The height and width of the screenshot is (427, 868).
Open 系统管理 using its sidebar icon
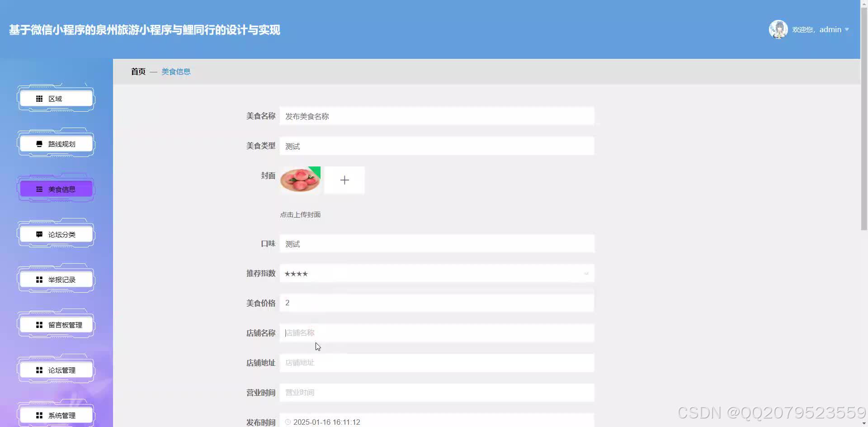(39, 415)
